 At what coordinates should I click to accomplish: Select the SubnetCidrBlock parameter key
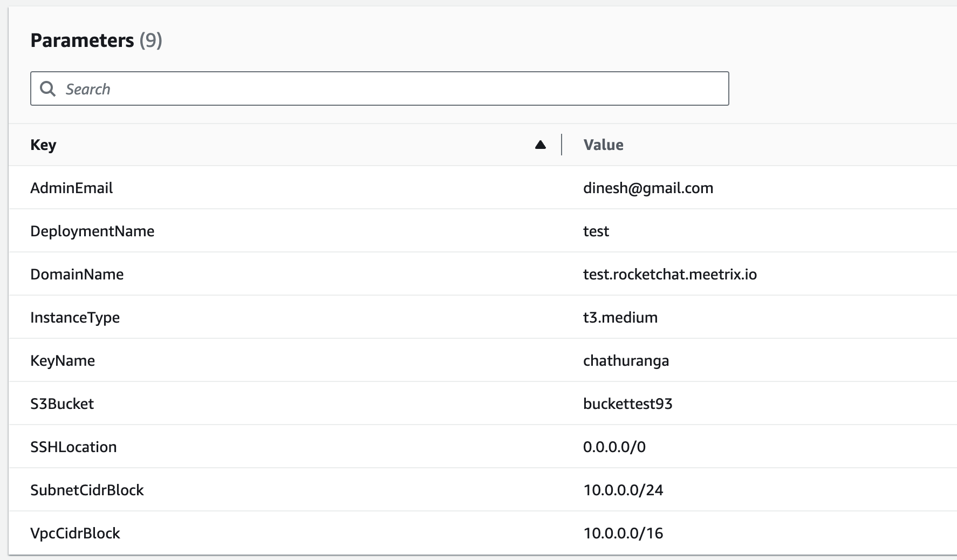[x=87, y=490]
